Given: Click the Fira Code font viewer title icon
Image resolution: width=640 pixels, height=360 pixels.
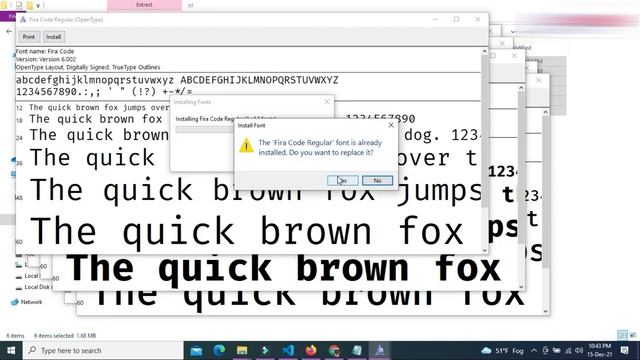Looking at the screenshot, I should [x=23, y=19].
